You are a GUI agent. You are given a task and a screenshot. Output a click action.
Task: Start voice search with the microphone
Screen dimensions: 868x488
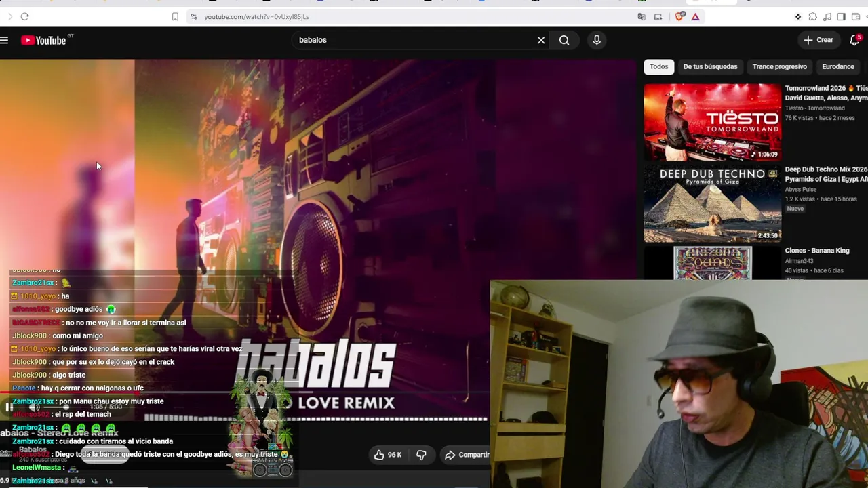597,40
